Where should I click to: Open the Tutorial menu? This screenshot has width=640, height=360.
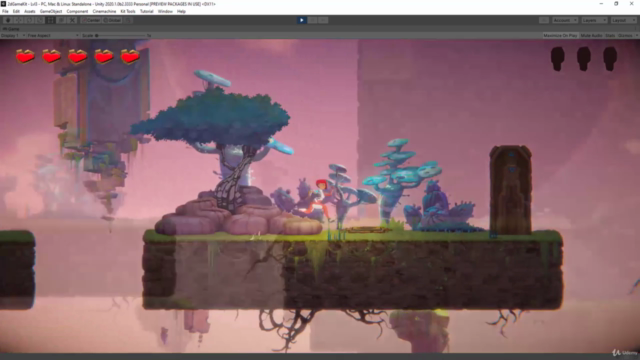coord(147,11)
